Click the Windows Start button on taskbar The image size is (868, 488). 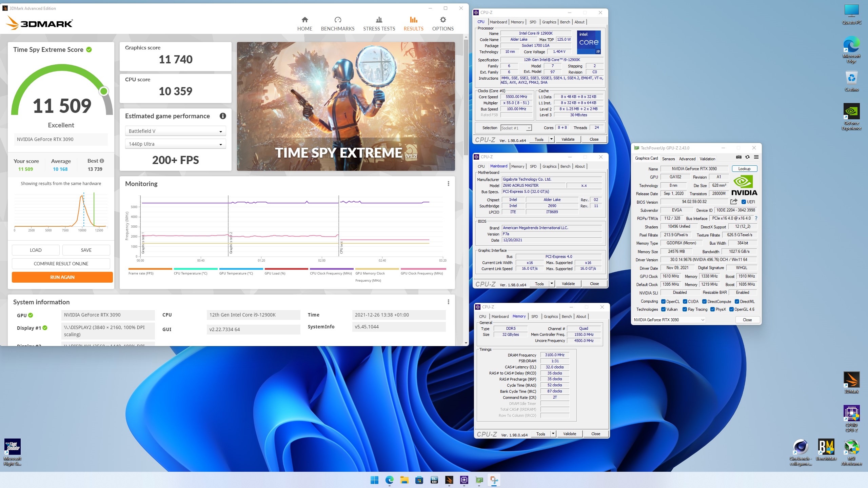click(x=374, y=480)
